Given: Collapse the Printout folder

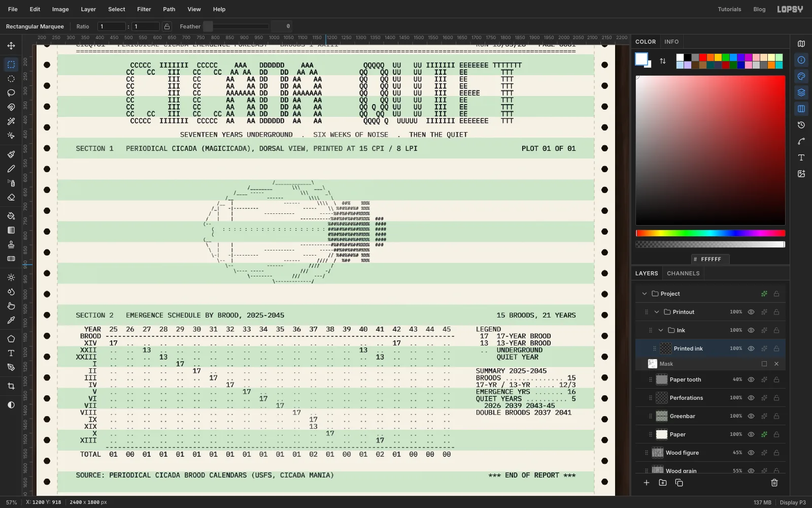Looking at the screenshot, I should pos(657,312).
